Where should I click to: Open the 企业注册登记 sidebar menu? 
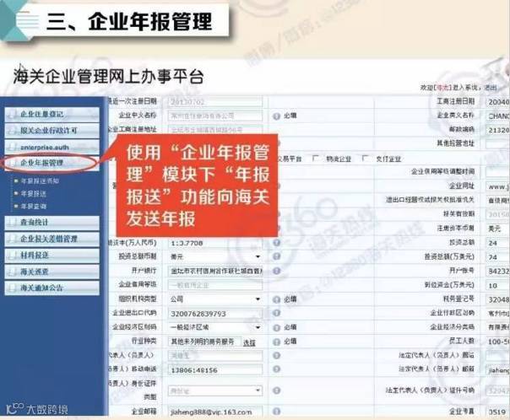(x=52, y=115)
